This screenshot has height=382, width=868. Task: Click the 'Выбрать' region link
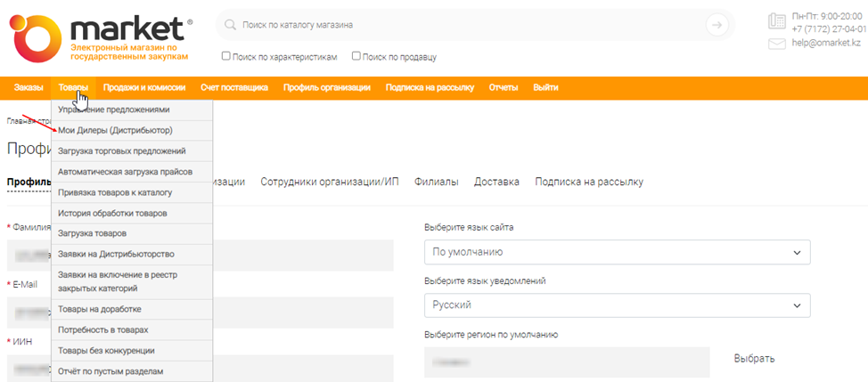click(754, 359)
